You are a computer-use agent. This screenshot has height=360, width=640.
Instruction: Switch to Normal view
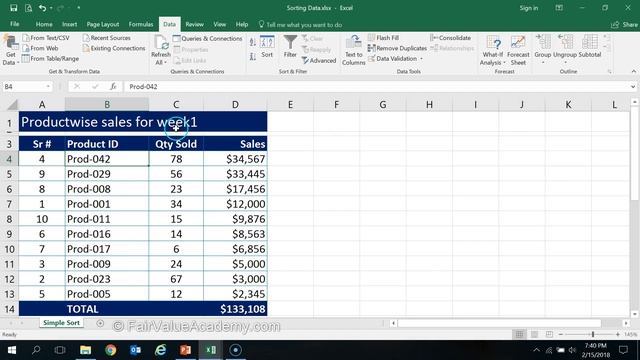519,334
